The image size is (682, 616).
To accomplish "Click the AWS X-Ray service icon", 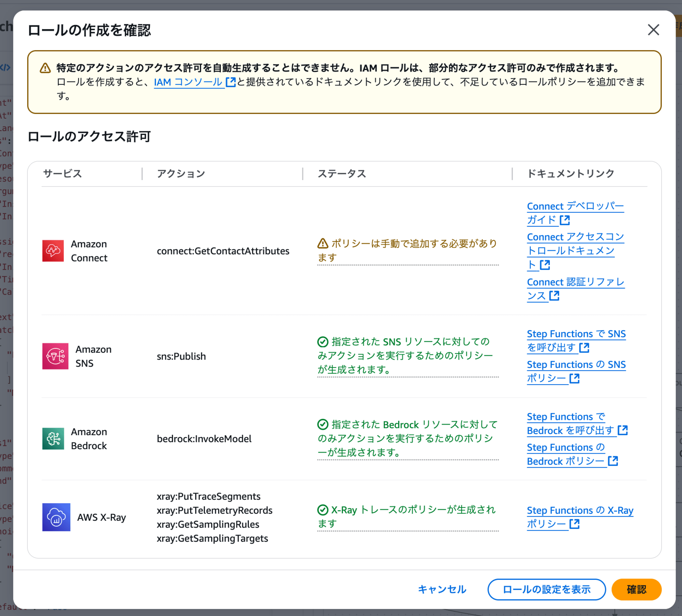I will click(56, 517).
